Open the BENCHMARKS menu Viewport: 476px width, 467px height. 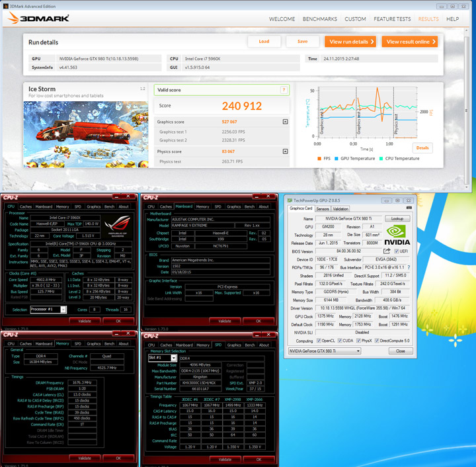[x=320, y=19]
